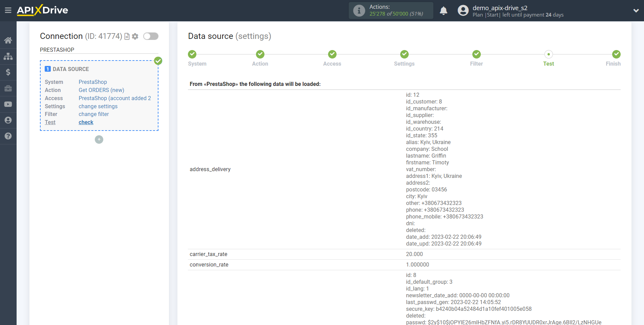Open the YouTube video icon in sidebar
This screenshot has width=644, height=325.
(8, 104)
